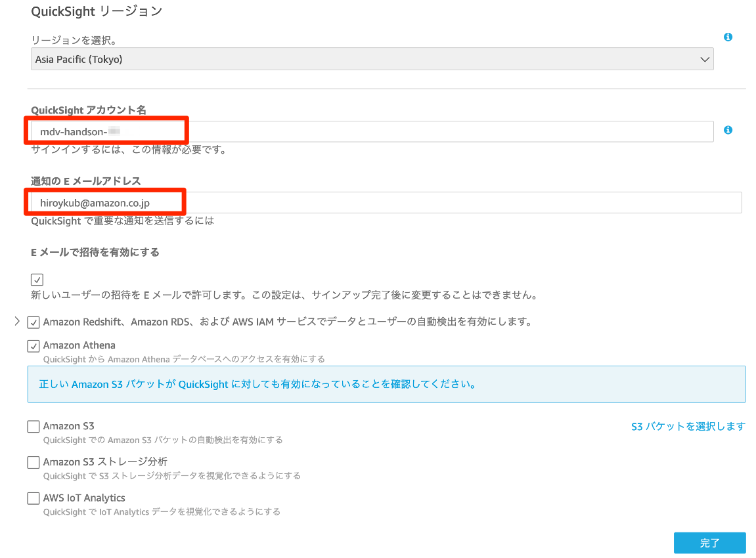Enable the Amazon S3 checkbox
The width and height of the screenshot is (756, 558).
33,427
